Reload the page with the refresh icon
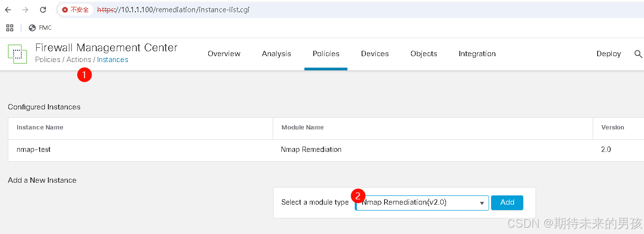Screen dimensions: 644x234 43,10
